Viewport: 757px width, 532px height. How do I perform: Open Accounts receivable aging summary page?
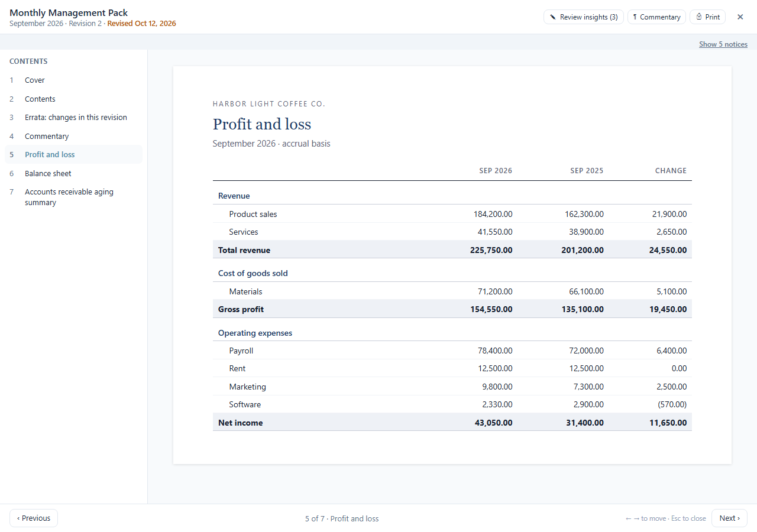(x=73, y=197)
